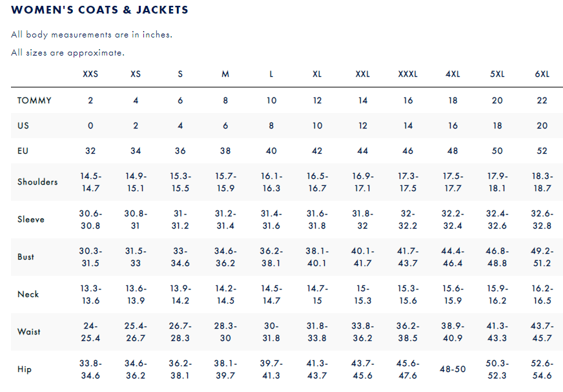Select the Shoulders row label
This screenshot has width=563, height=392.
coord(37,182)
